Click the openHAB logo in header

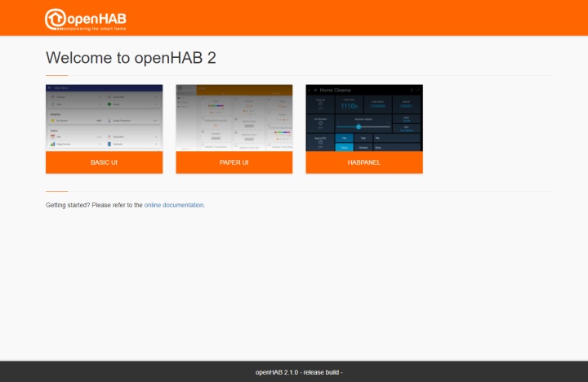(86, 20)
